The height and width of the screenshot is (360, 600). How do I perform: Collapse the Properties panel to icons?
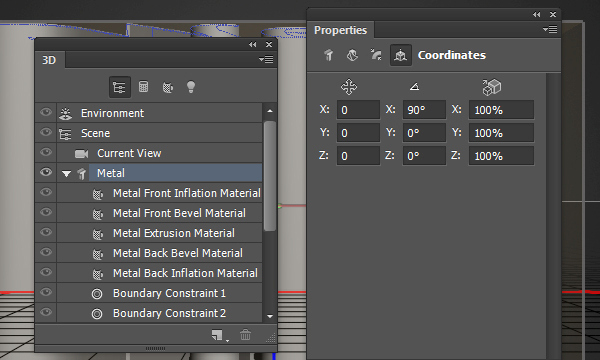pyautogui.click(x=536, y=15)
